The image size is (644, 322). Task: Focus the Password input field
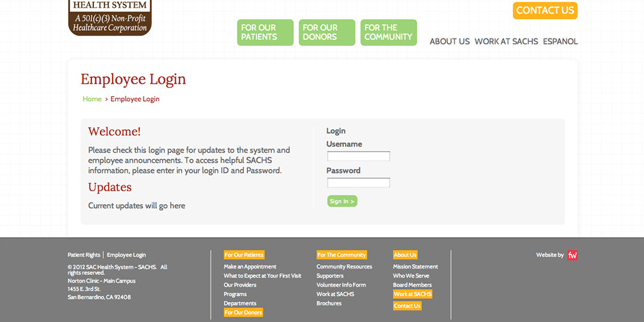pyautogui.click(x=359, y=183)
